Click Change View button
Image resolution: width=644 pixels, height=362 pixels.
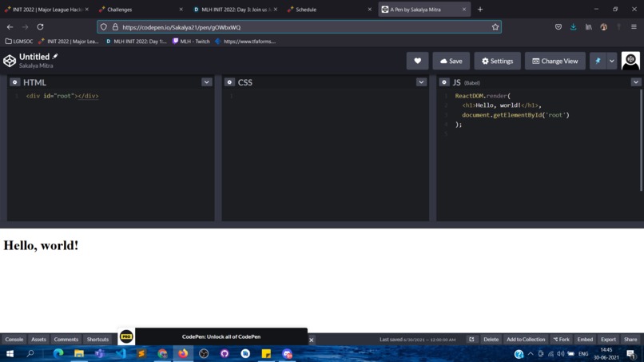click(555, 61)
